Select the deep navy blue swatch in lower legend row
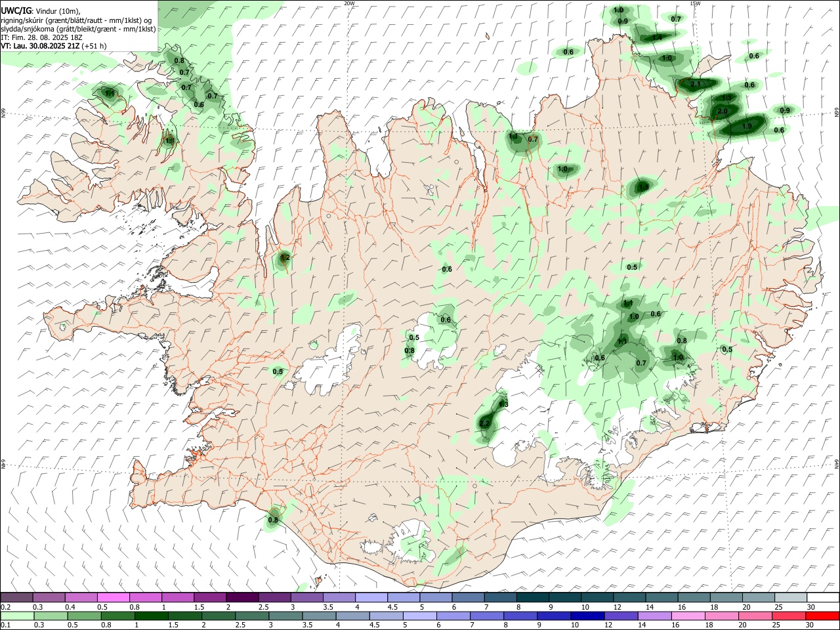 coord(587,616)
